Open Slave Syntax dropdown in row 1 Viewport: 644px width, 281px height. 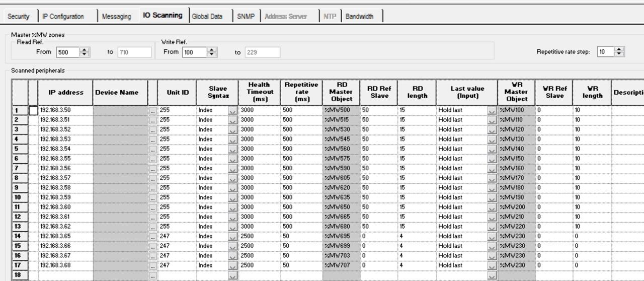[232, 110]
